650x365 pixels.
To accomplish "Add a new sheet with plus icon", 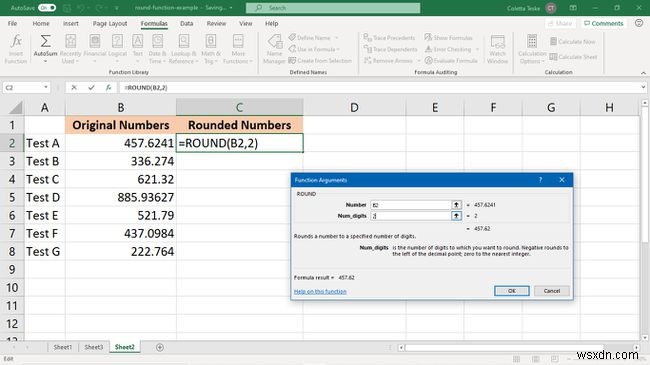I will (x=160, y=347).
